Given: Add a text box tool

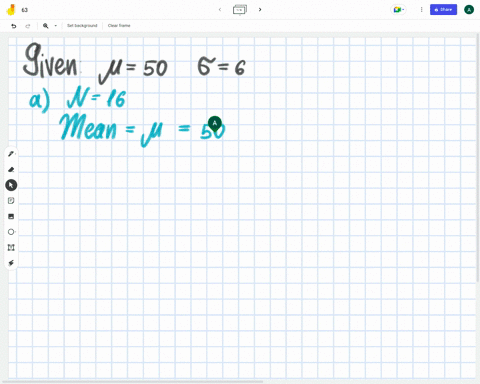Looking at the screenshot, I should coord(11,247).
